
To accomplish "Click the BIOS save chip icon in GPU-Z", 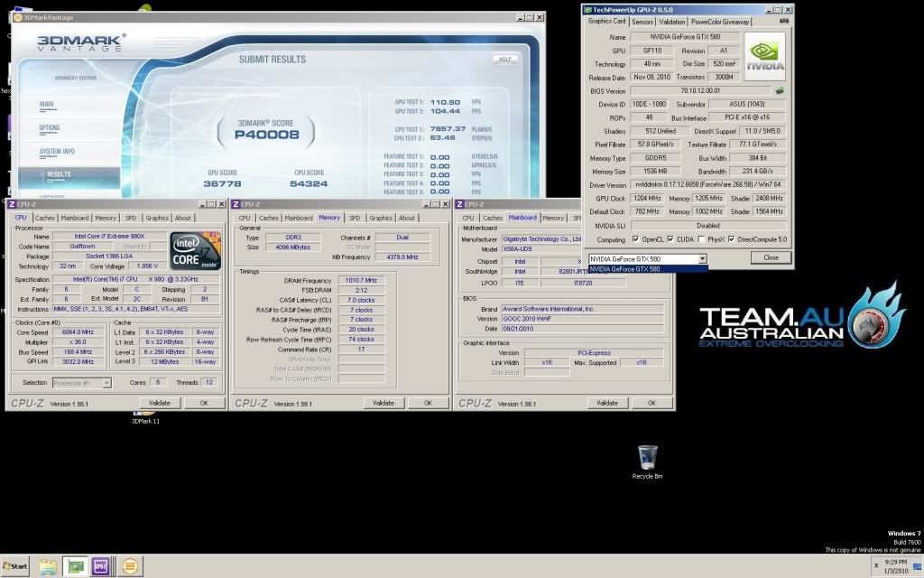I will (x=779, y=90).
